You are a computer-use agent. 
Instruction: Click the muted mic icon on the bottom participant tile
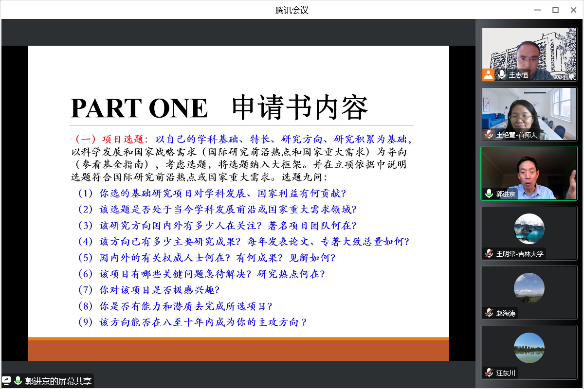pyautogui.click(x=489, y=372)
